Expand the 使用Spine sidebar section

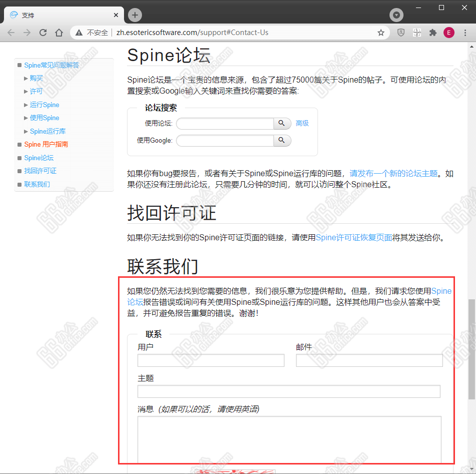(26, 118)
